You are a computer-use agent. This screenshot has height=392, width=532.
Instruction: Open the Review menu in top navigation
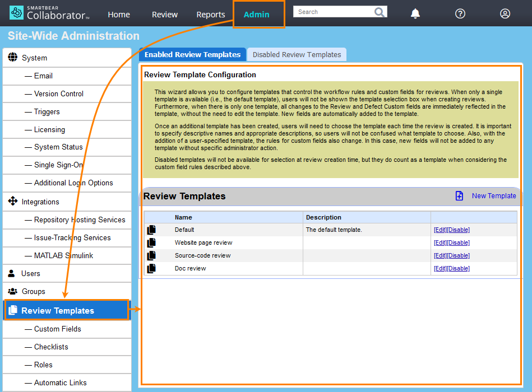coord(165,15)
